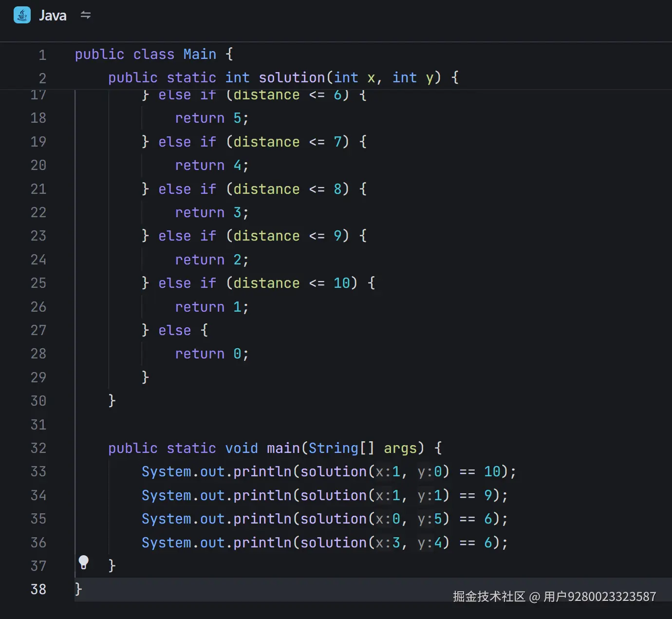Viewport: 672px width, 619px height.
Task: Click line number 21 in gutter
Action: (x=38, y=189)
